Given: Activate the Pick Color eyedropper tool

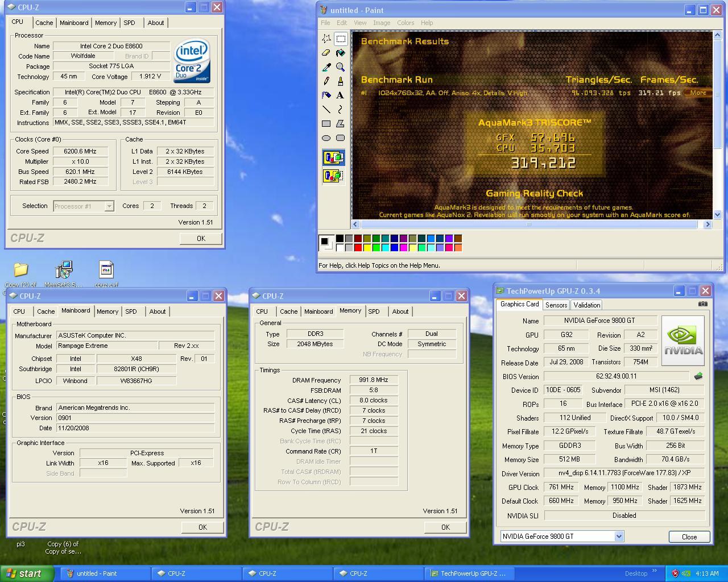Looking at the screenshot, I should 326,67.
